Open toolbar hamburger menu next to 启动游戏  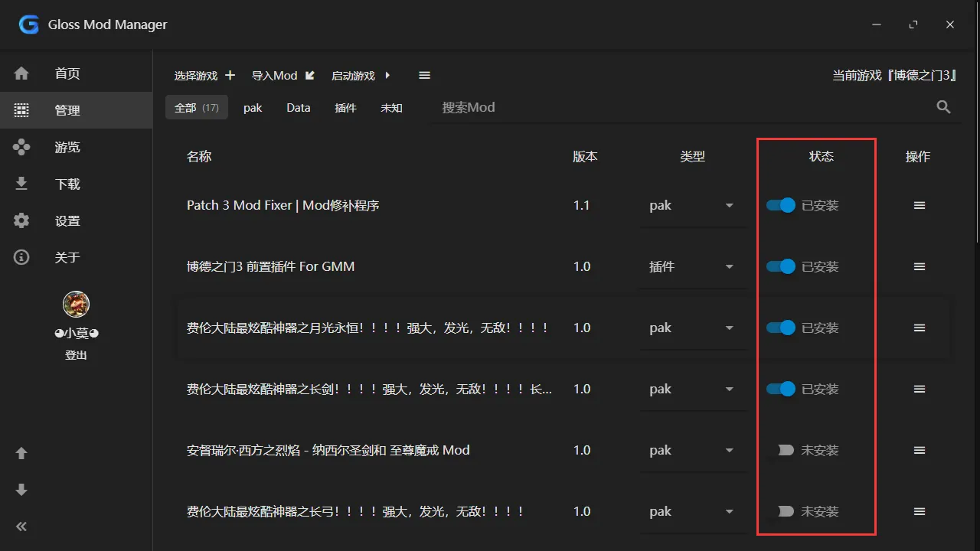click(x=424, y=75)
